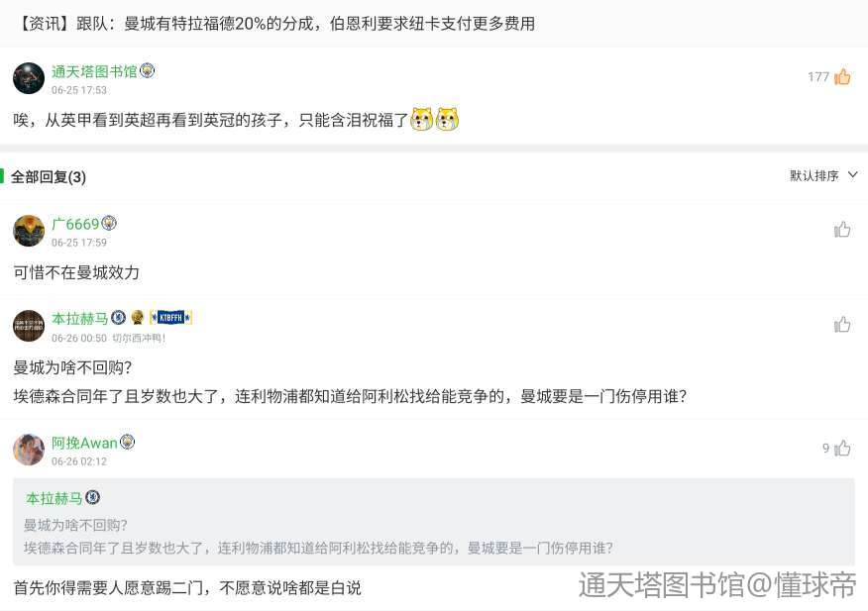The height and width of the screenshot is (611, 868).
Task: Click the KTBFFH fan tag badge
Action: click(171, 318)
